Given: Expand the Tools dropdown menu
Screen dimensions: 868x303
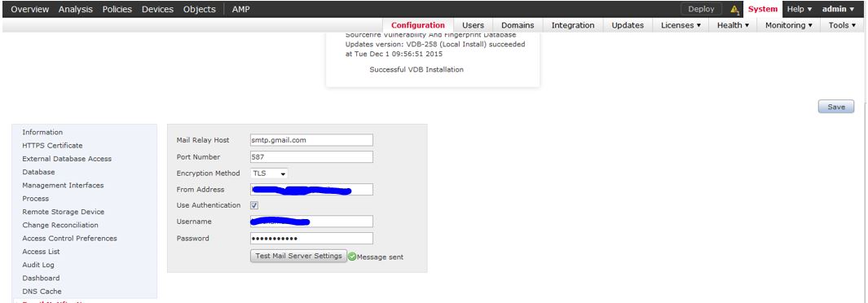Looking at the screenshot, I should click(843, 25).
